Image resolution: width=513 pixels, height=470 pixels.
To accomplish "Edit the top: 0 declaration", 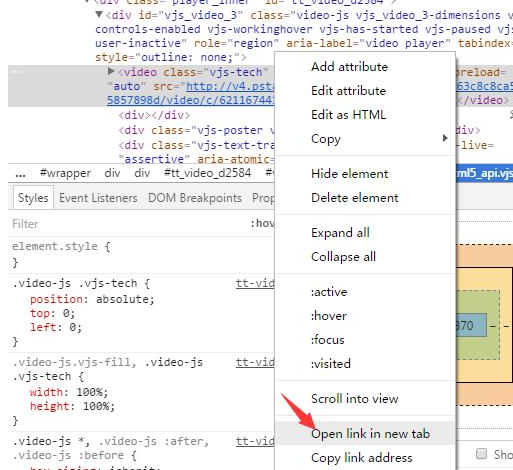I will tap(52, 313).
